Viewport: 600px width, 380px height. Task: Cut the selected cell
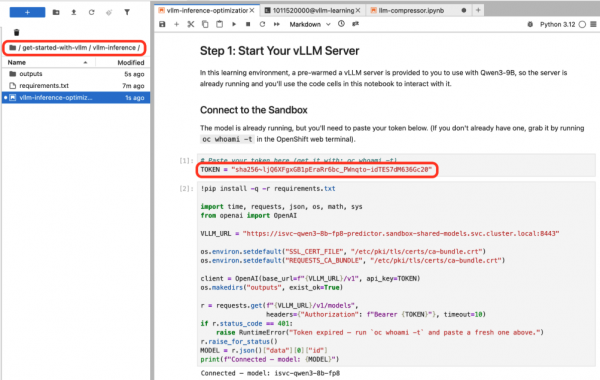pyautogui.click(x=191, y=24)
